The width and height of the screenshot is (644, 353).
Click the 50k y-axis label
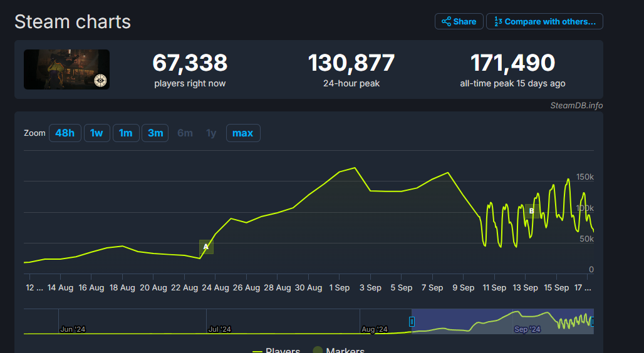[586, 239]
